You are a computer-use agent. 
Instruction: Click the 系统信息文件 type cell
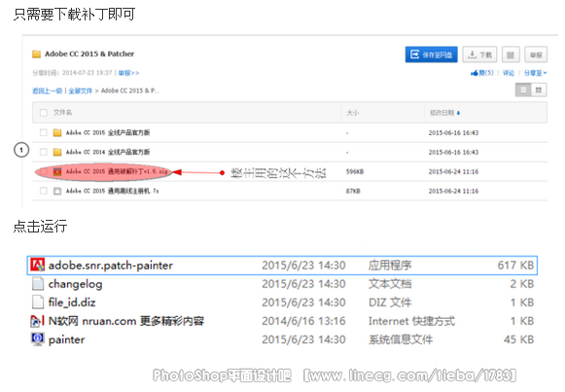401,339
